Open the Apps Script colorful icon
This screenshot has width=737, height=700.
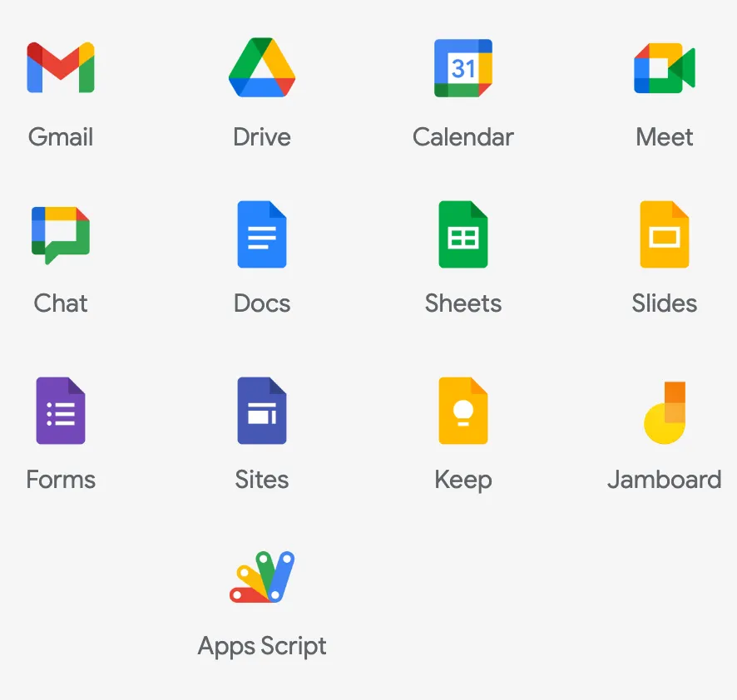pos(262,576)
